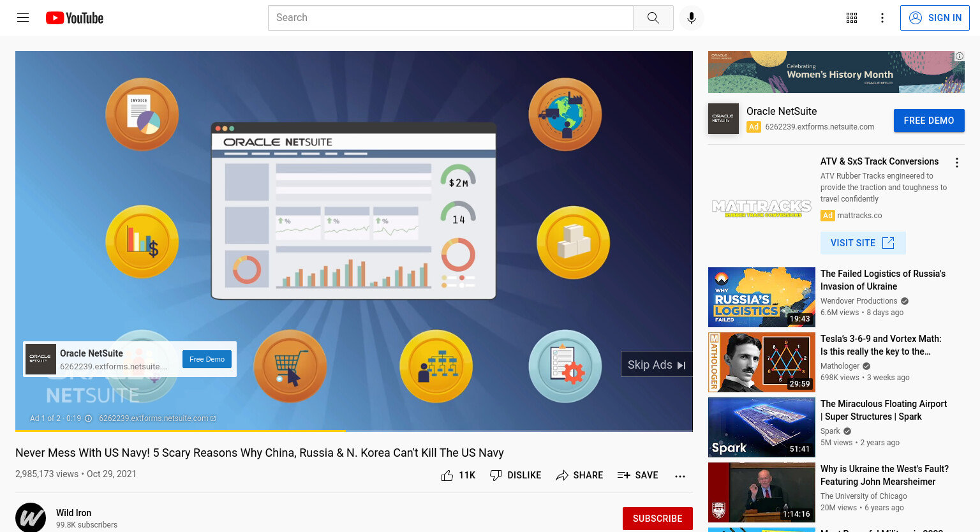Screen dimensions: 980x532
Task: Click the mattracks.co ad domain
Action: [x=859, y=216]
